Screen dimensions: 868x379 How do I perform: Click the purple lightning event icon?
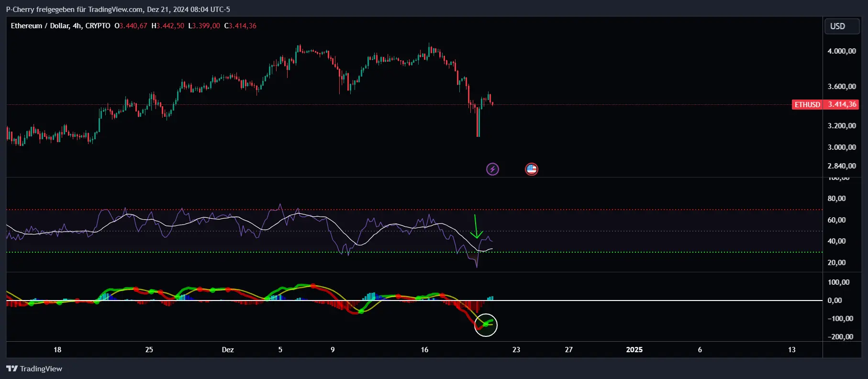point(492,169)
